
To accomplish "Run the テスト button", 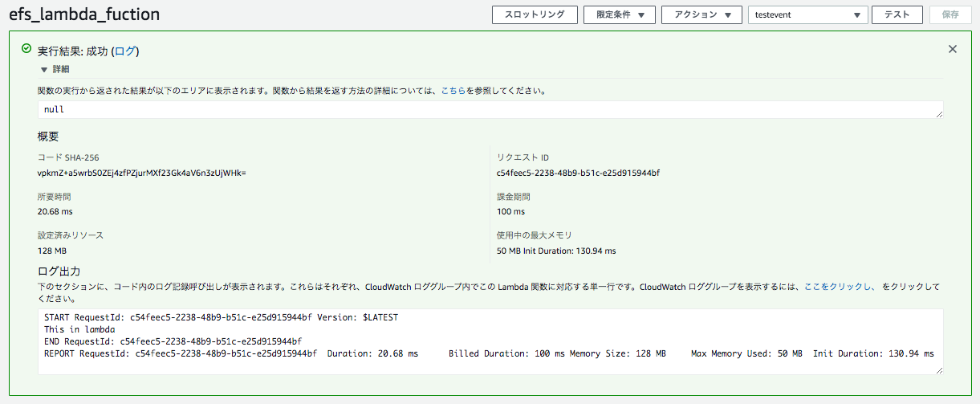I will 897,15.
